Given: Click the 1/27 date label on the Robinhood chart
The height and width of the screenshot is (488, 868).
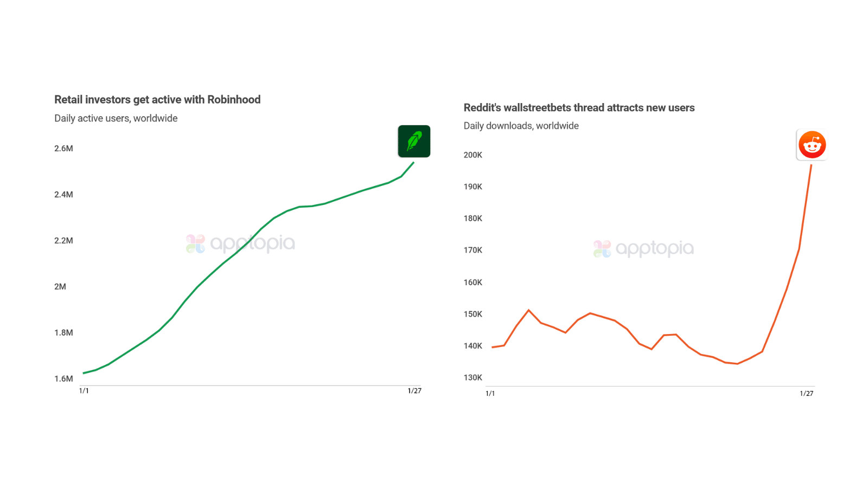Looking at the screenshot, I should click(414, 391).
